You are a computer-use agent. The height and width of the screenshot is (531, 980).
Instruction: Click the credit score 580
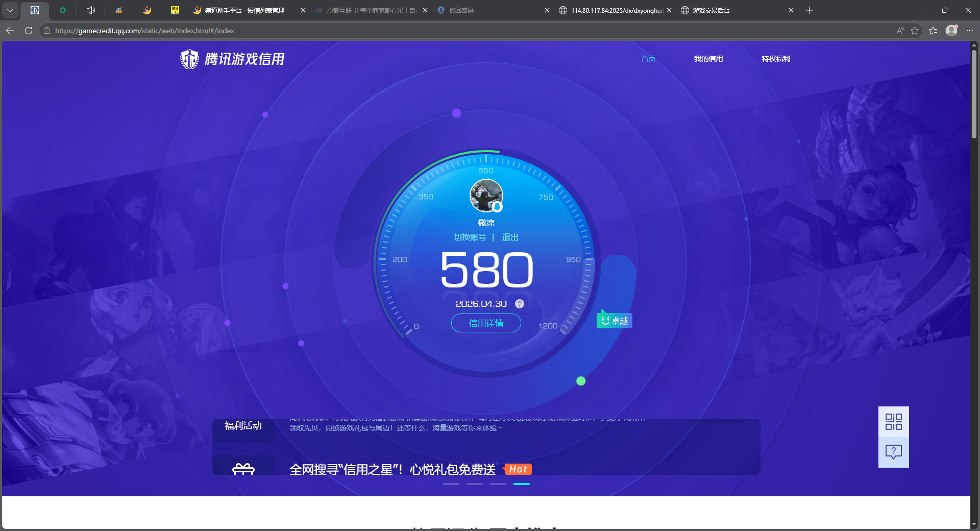(x=486, y=270)
